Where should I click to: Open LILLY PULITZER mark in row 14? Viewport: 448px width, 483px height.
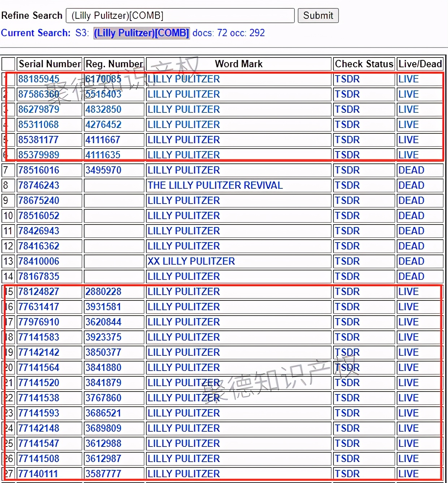pos(184,276)
